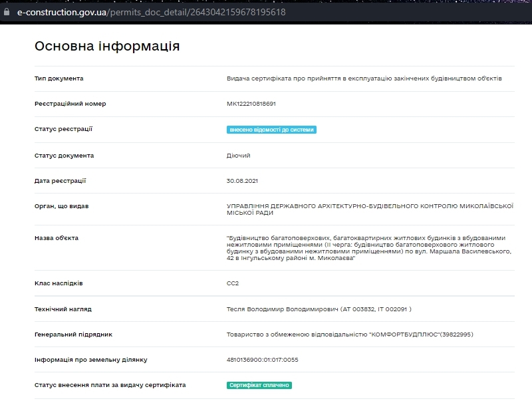Click the 'CC2' consequence class value

point(233,283)
